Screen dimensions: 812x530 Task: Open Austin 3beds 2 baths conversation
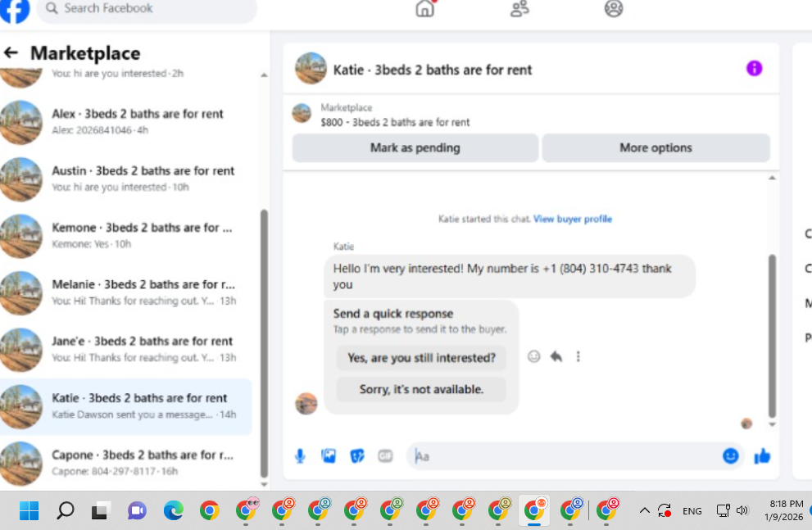(126, 179)
